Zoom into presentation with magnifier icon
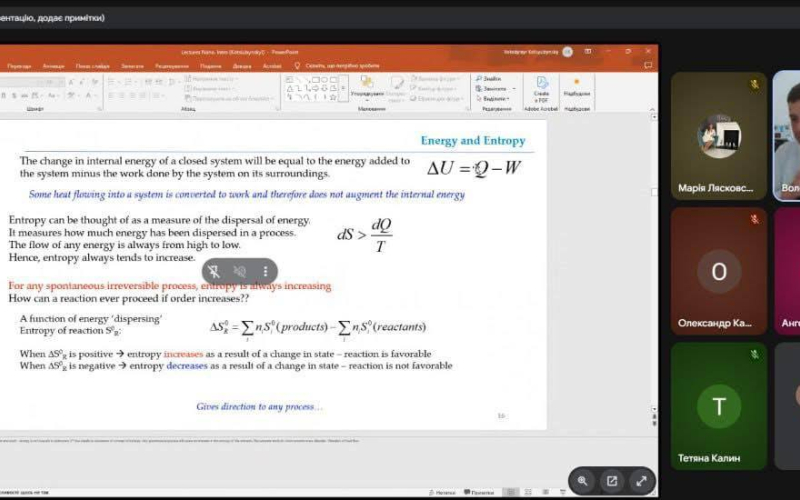The image size is (800, 500). (583, 481)
